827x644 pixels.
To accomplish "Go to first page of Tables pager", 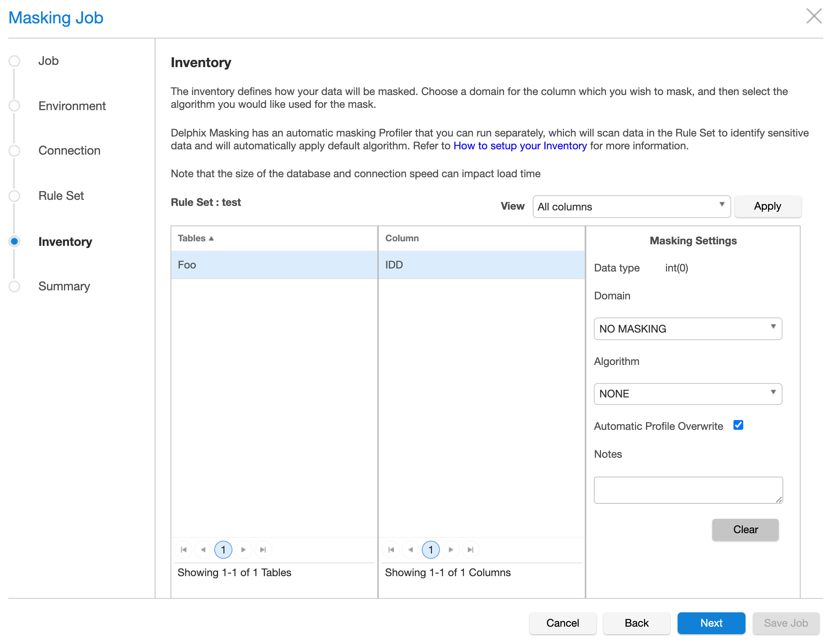I will coord(184,550).
